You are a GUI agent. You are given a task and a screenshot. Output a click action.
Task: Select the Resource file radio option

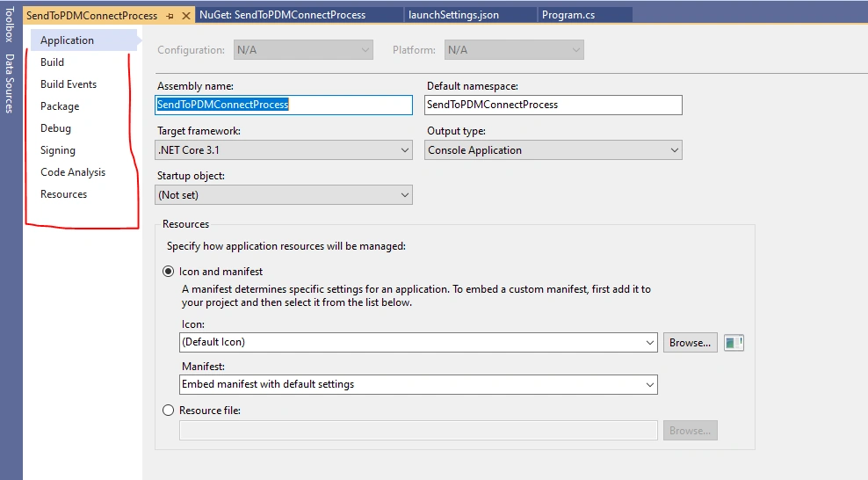click(x=169, y=411)
